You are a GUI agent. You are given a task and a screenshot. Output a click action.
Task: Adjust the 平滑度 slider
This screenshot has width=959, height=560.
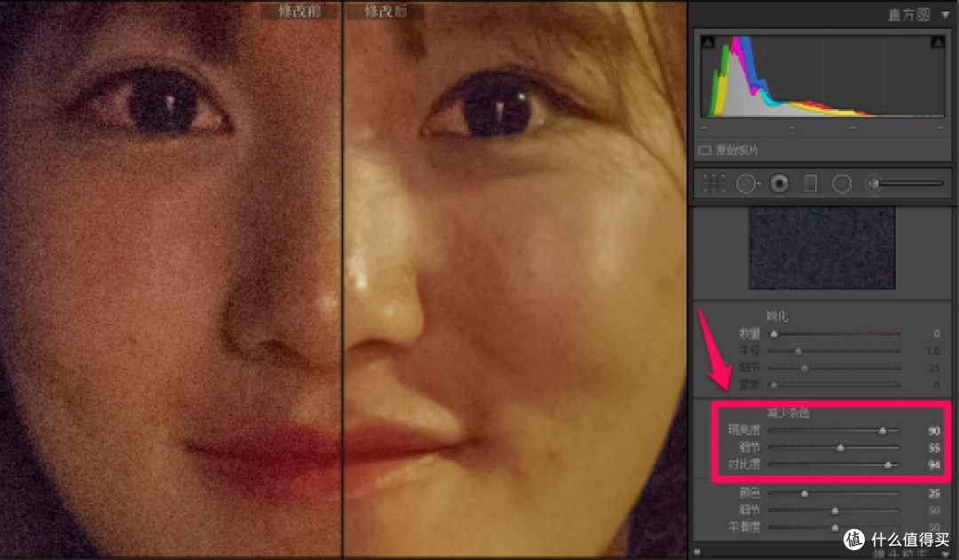click(834, 527)
